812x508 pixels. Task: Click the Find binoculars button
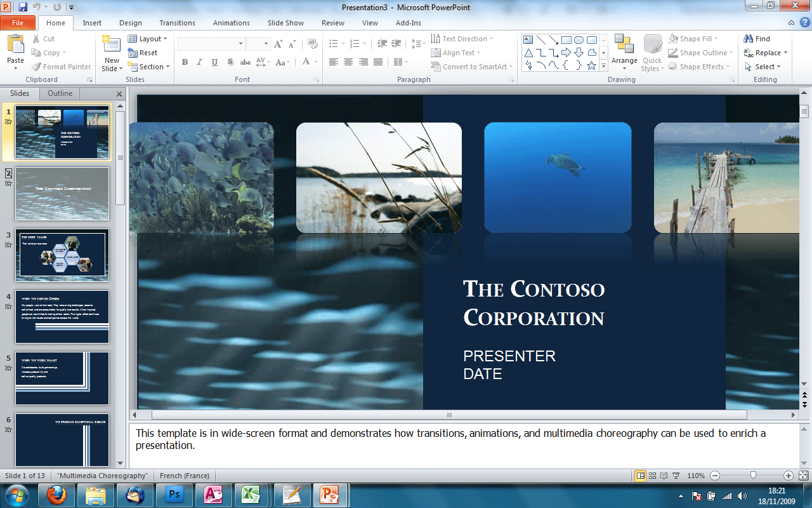pos(757,39)
